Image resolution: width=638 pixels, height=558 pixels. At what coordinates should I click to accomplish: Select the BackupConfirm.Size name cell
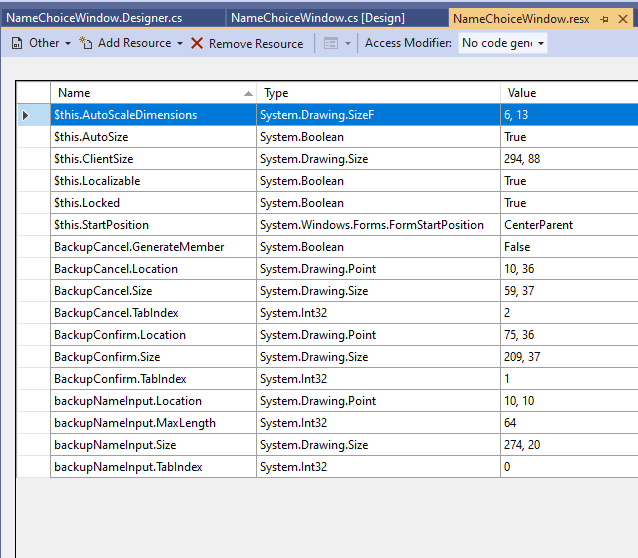point(153,357)
